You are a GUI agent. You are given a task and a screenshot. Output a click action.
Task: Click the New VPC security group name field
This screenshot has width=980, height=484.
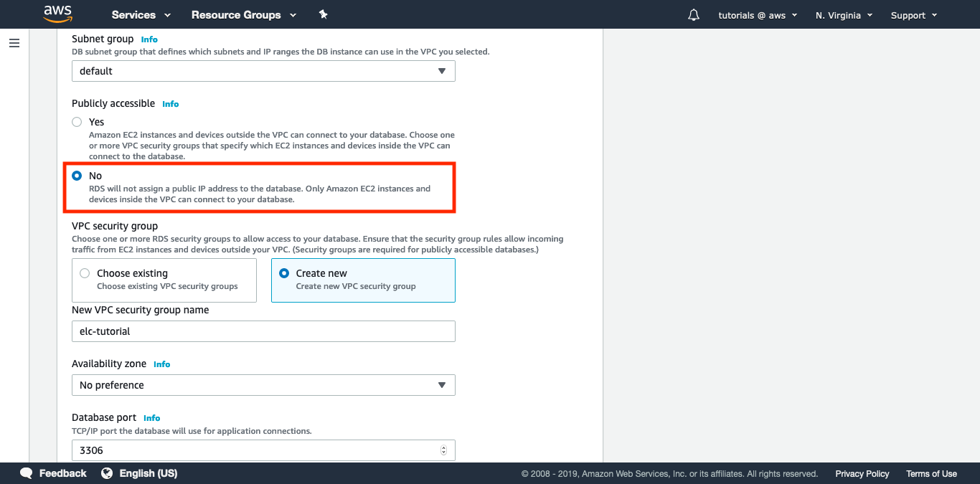click(263, 331)
